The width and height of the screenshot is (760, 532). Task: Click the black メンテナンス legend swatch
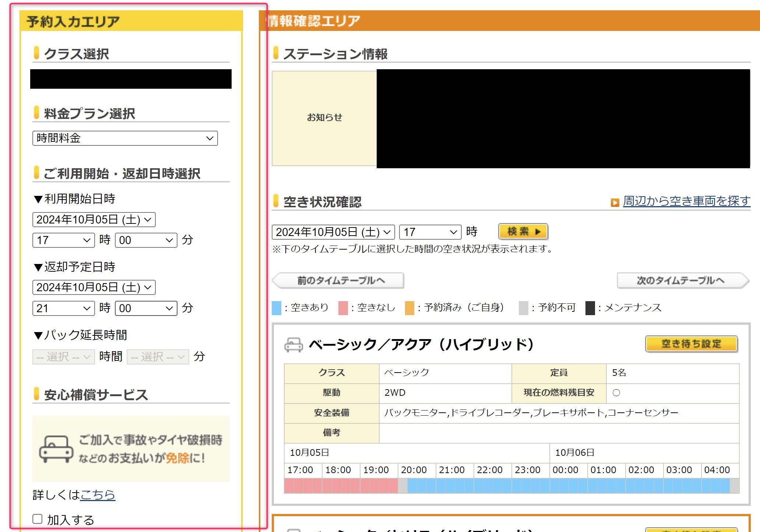590,308
